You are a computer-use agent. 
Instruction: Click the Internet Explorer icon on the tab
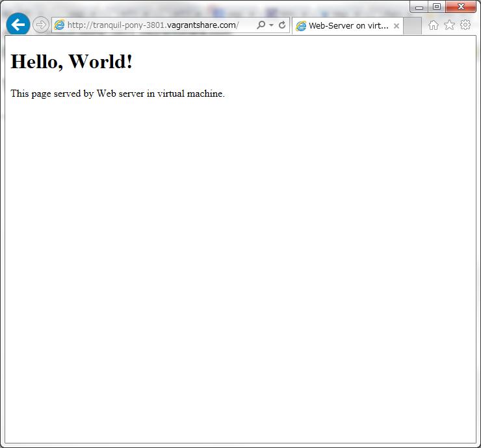(x=301, y=26)
